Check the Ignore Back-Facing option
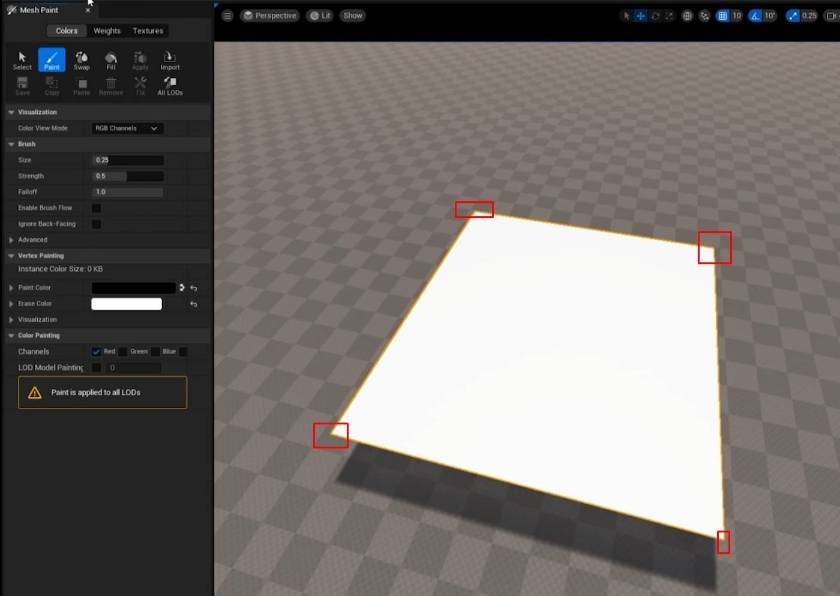This screenshot has height=596, width=840. point(96,224)
